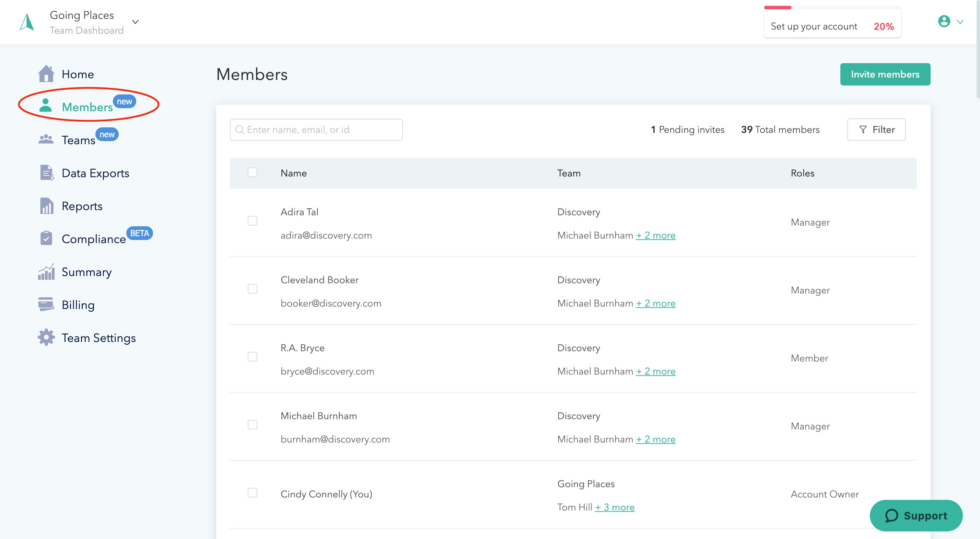Click the Teams group icon
This screenshot has width=980, height=539.
pos(46,139)
